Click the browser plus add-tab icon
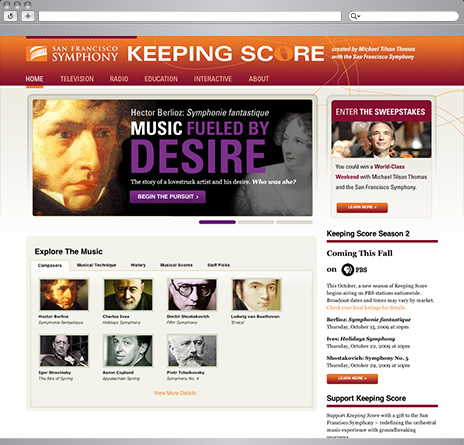Viewport: 464px width, 445px height. point(28,16)
